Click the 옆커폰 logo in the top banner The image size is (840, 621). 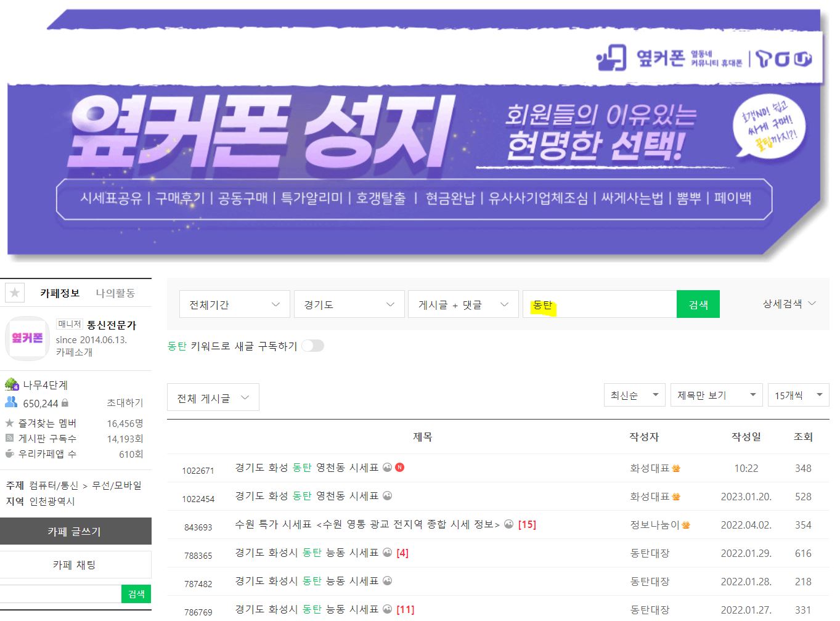[x=641, y=58]
